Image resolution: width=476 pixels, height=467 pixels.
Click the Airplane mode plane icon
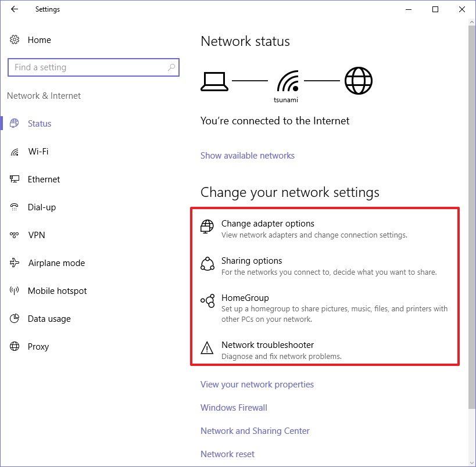point(15,263)
